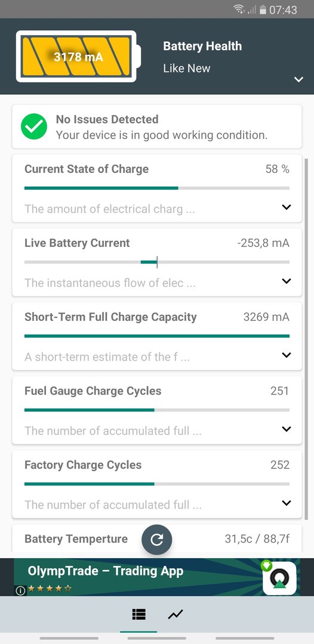Open the OlympTrade Trading App ad
The image size is (314, 644).
pos(157,577)
